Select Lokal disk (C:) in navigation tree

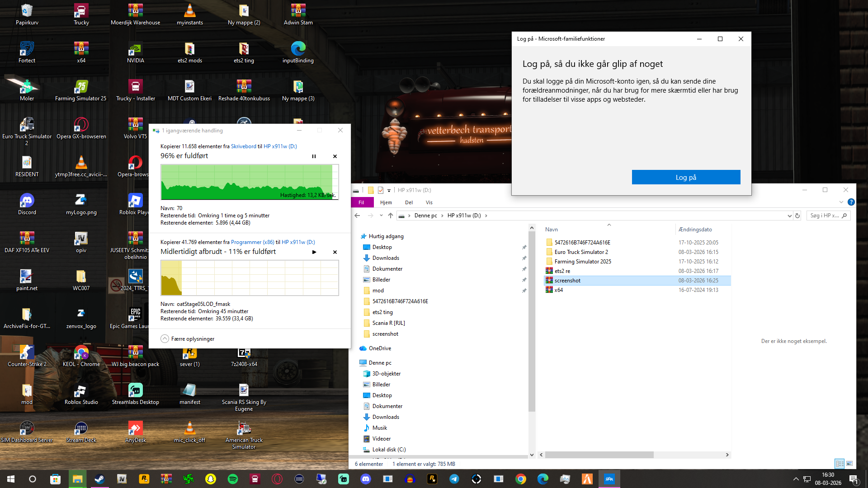point(389,450)
